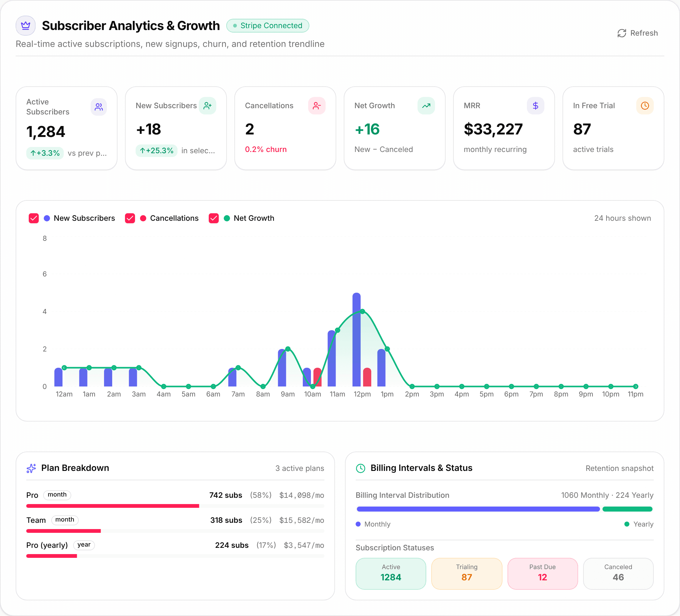Viewport: 680px width, 616px height.
Task: Click the Monthly legend label
Action: coord(377,524)
